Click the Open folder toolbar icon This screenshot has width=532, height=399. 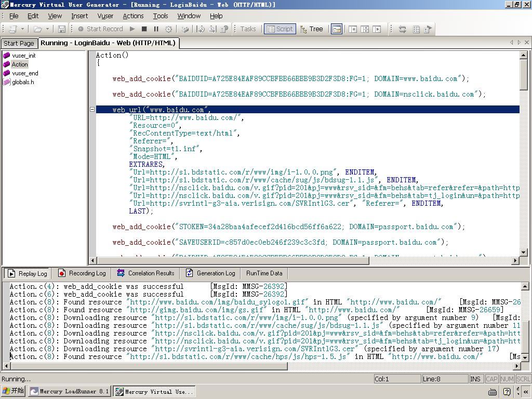coord(37,29)
